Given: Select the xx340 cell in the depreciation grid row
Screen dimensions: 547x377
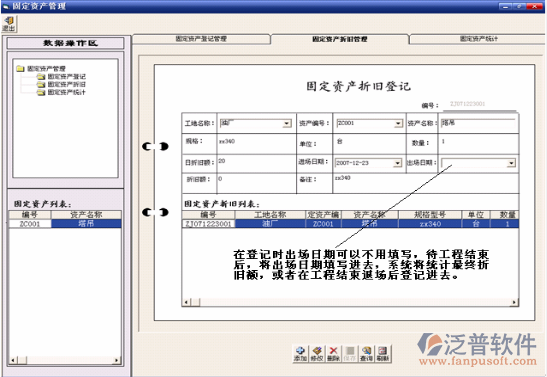Looking at the screenshot, I should tap(430, 224).
